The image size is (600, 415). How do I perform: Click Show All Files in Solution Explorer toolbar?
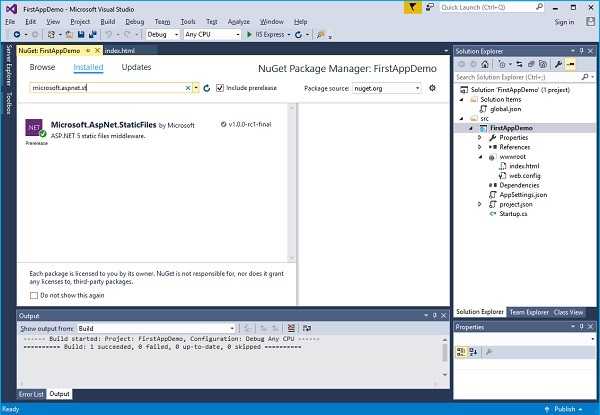[x=543, y=64]
